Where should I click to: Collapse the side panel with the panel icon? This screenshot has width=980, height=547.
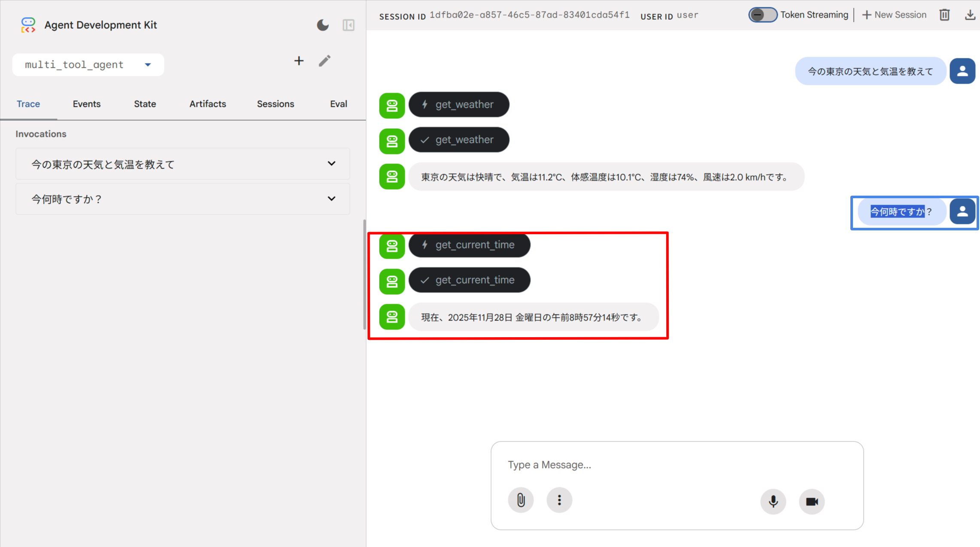pos(349,25)
